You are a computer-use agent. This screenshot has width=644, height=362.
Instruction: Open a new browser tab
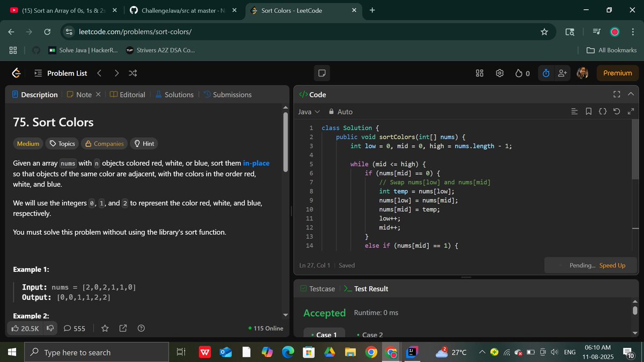tap(372, 10)
